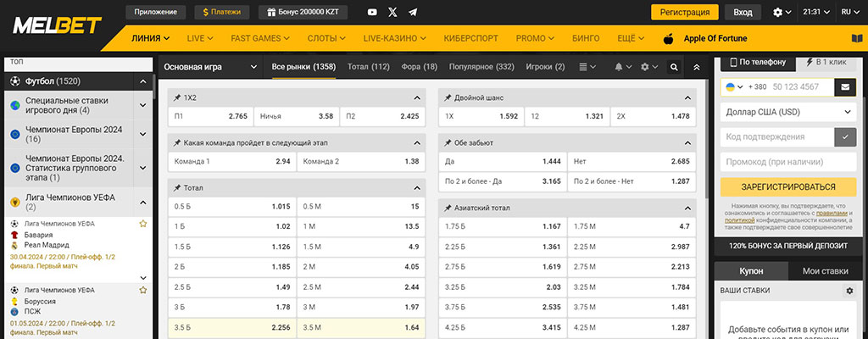Confirm code with the checkmark button

(845, 136)
